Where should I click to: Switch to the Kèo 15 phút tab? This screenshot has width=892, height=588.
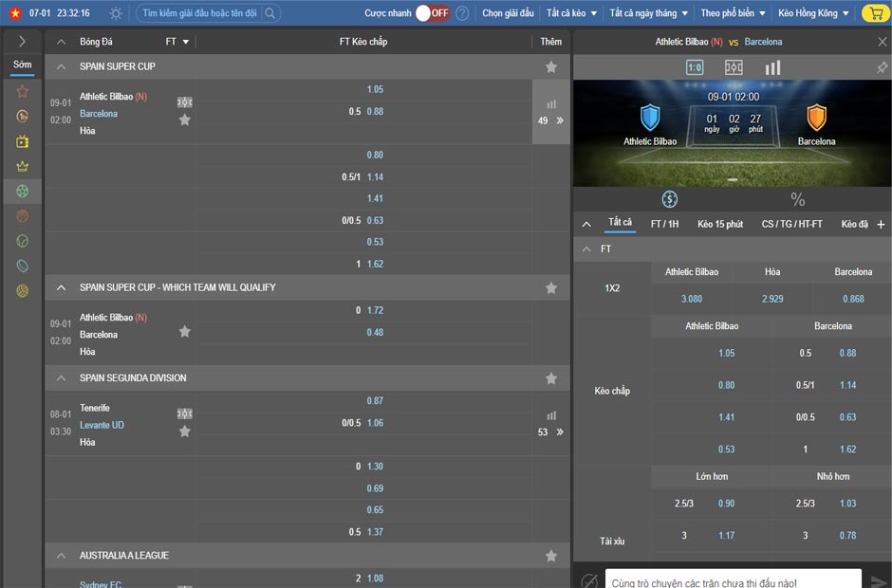(720, 224)
